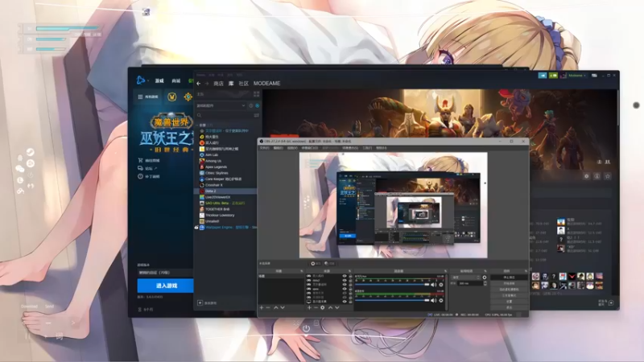The image size is (644, 362).
Task: Switch Steam library to grid view icon
Action: [257, 94]
